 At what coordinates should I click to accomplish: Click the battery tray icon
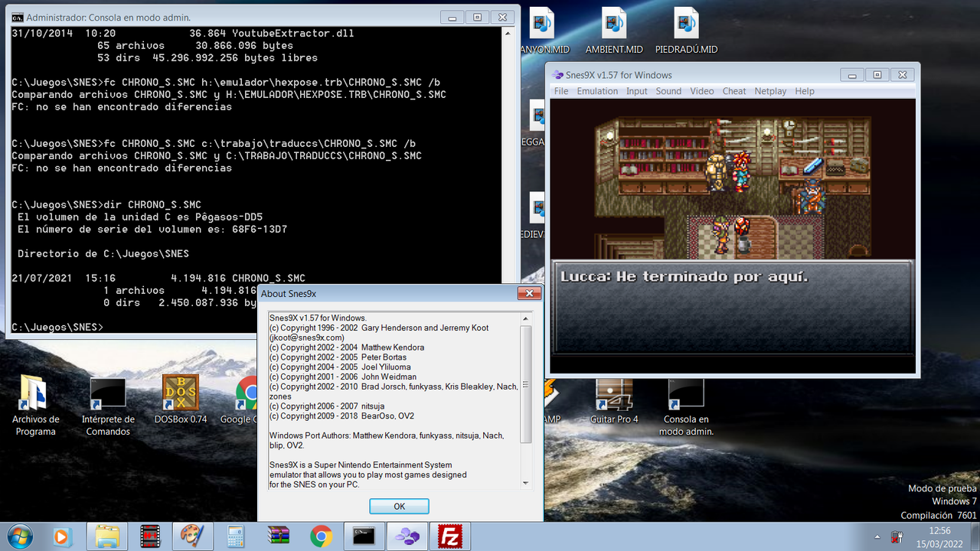point(897,536)
